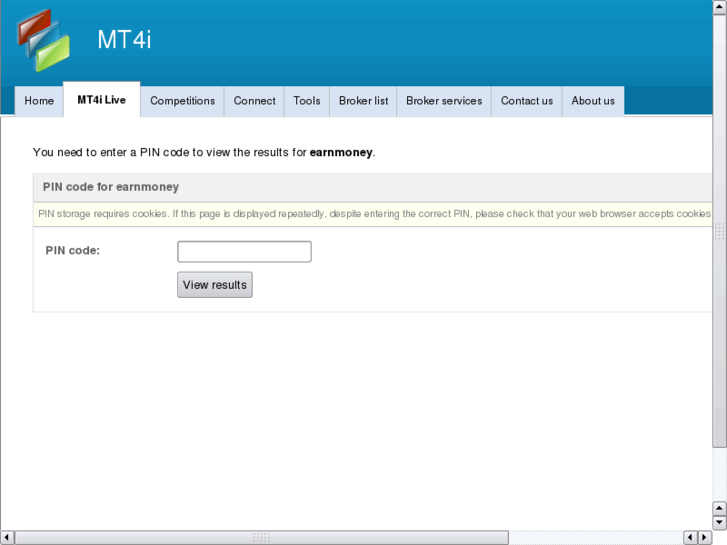
Task: Click the 'PIN storage requires cookies' notice
Action: 374,214
